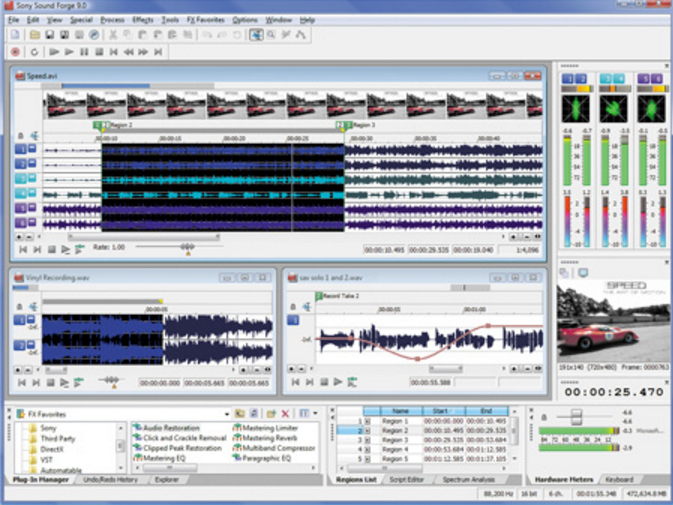
Task: Toggle the channel 1 button in Speed.avi
Action: [21, 149]
